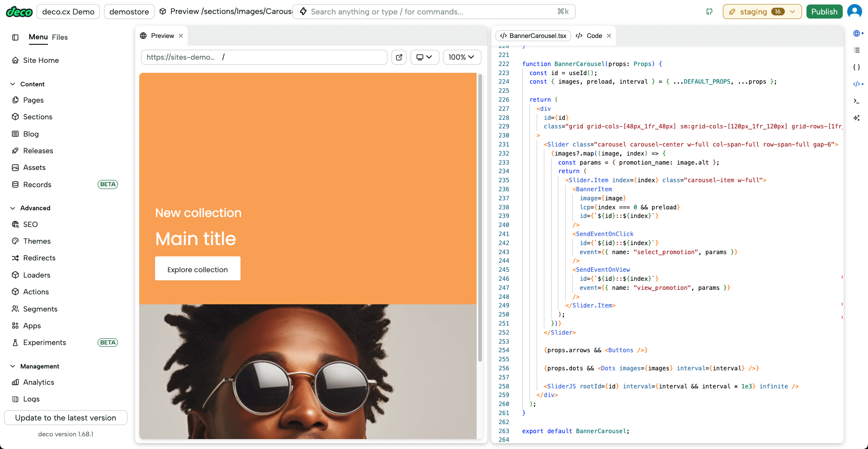
Task: Click the Releases rocket icon
Action: [15, 151]
